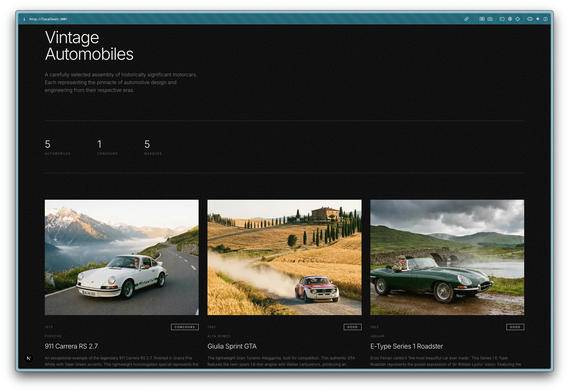The width and height of the screenshot is (569, 392).
Task: Click the 1 CONCOURS stat
Action: click(107, 147)
